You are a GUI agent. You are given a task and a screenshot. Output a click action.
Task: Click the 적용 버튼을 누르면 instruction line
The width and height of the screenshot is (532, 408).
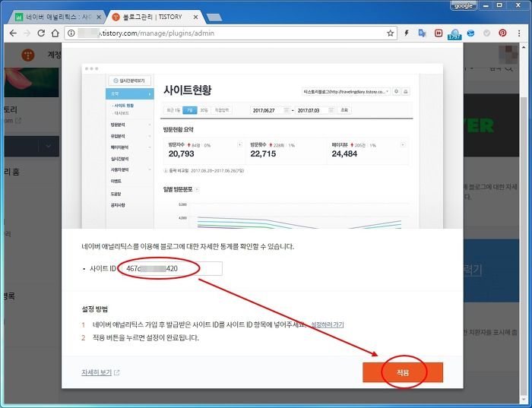(x=146, y=338)
